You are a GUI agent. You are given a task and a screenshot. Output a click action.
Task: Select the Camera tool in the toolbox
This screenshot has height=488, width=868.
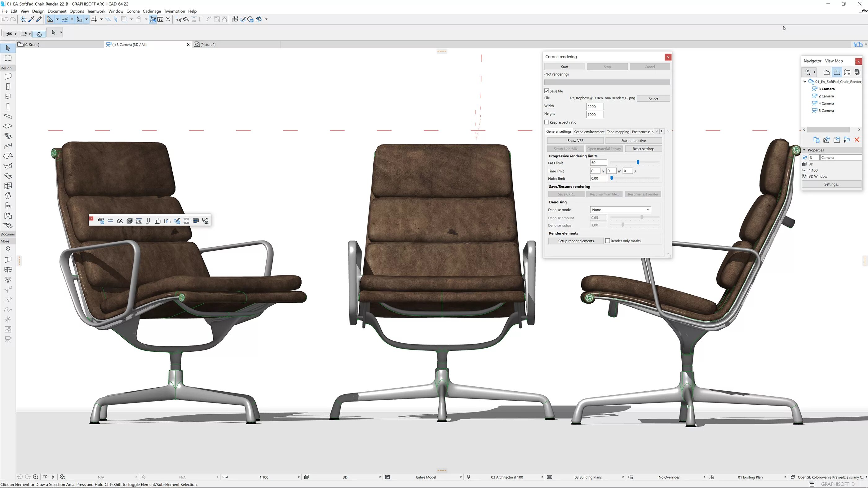[x=8, y=339]
